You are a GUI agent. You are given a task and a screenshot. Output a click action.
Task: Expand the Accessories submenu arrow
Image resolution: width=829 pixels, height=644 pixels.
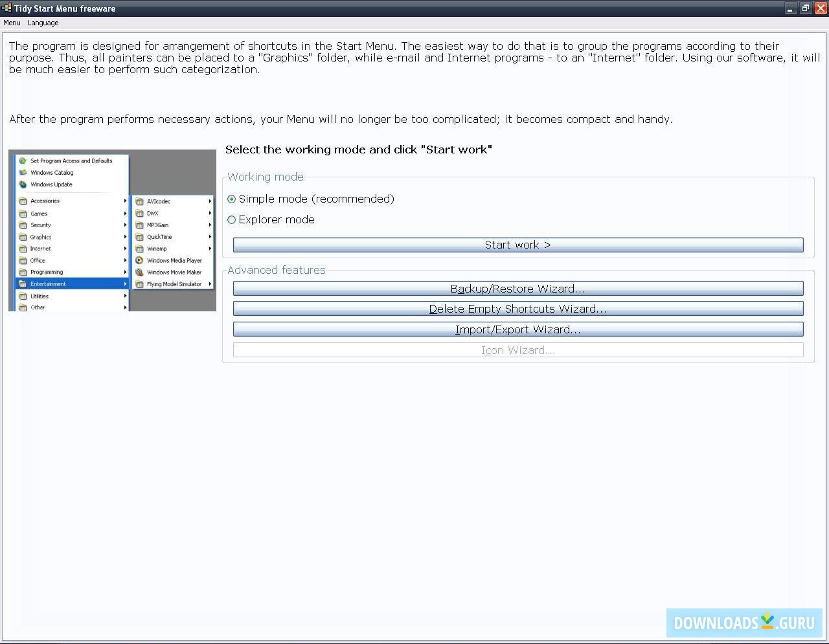point(125,201)
